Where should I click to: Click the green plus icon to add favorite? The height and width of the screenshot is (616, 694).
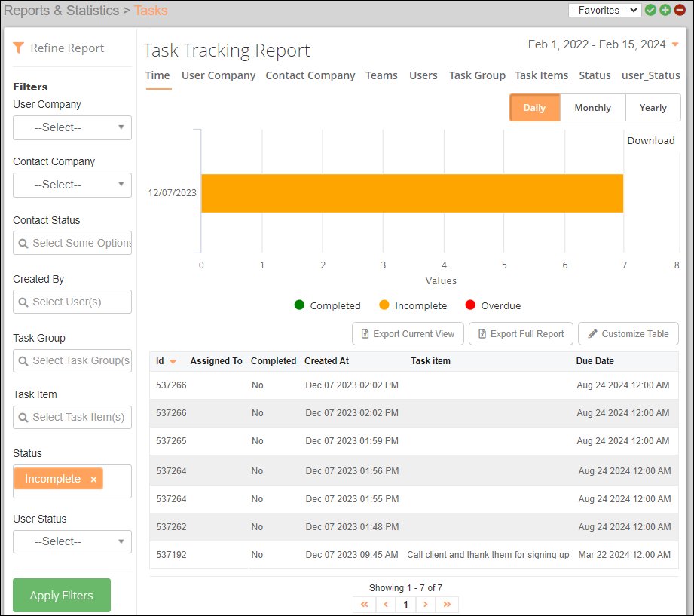[663, 11]
